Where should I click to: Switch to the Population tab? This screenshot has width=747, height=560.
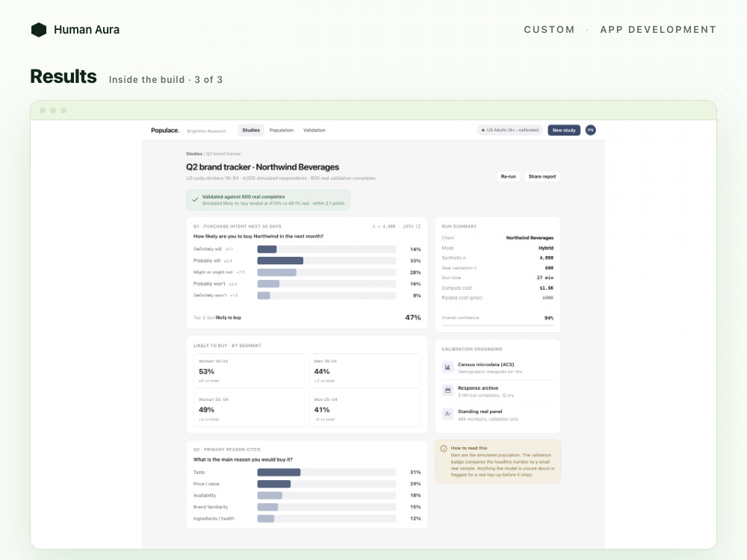(x=282, y=130)
